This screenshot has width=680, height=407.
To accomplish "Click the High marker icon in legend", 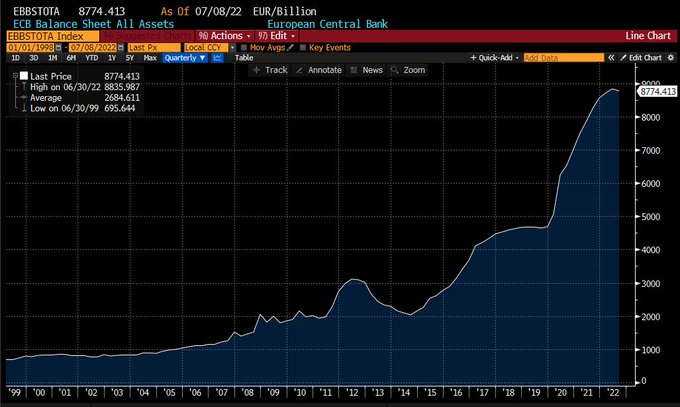I will point(24,87).
